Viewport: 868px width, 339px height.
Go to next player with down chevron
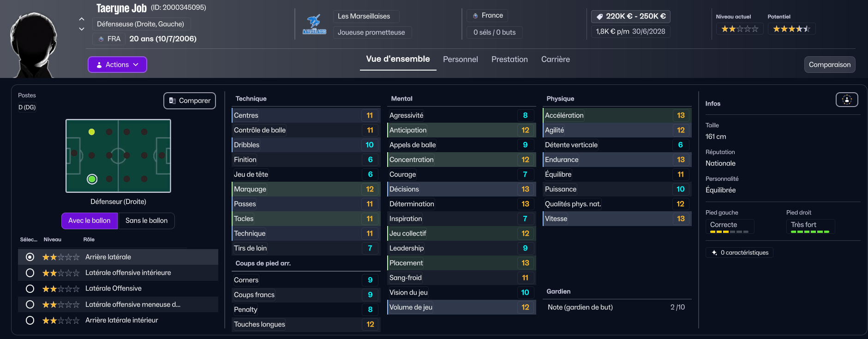pos(82,29)
